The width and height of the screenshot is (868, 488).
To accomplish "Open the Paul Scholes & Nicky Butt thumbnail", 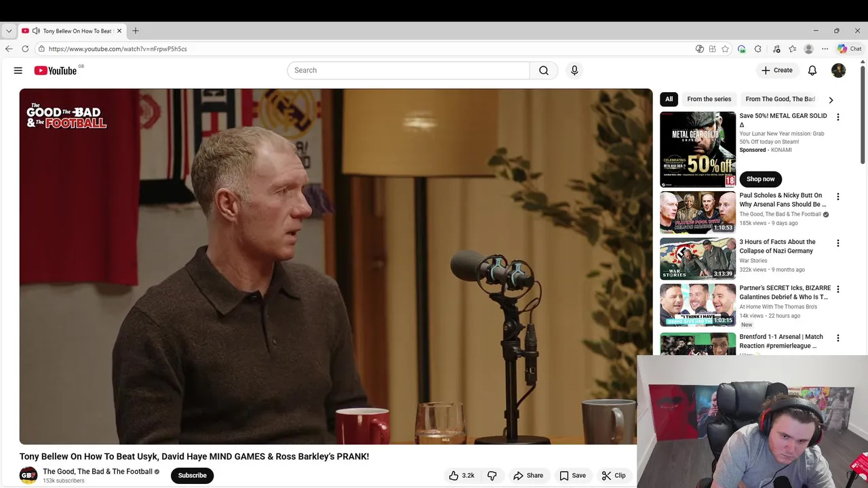I will (x=698, y=212).
